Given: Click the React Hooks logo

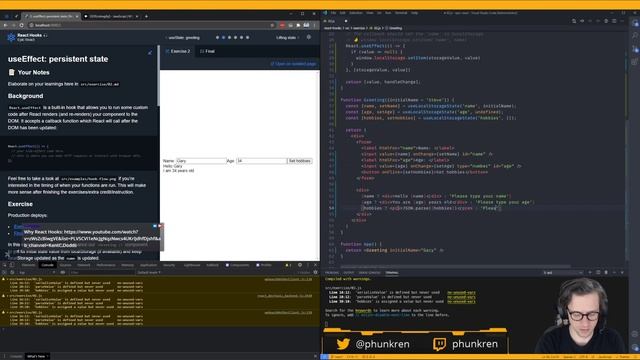Looking at the screenshot, I should pyautogui.click(x=11, y=37).
